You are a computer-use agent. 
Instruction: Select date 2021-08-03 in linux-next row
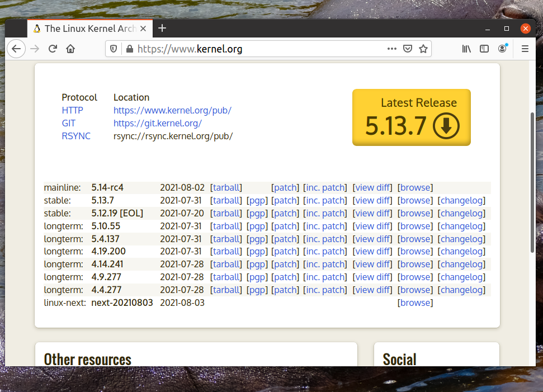(x=182, y=303)
